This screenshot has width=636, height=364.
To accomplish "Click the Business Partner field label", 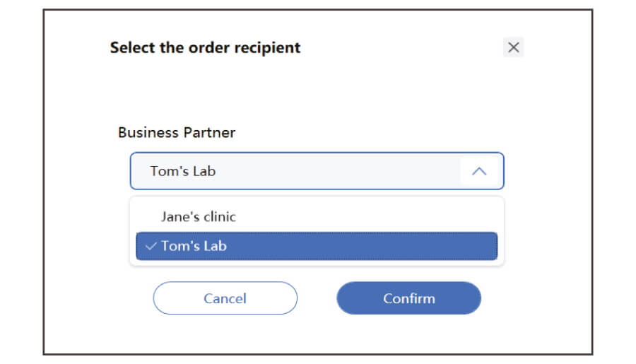I will click(177, 133).
